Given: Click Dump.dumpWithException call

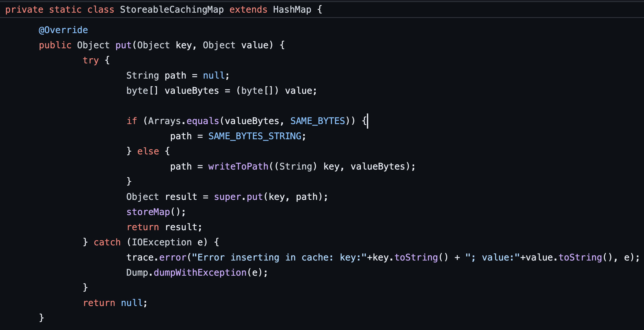Looking at the screenshot, I should (186, 273).
